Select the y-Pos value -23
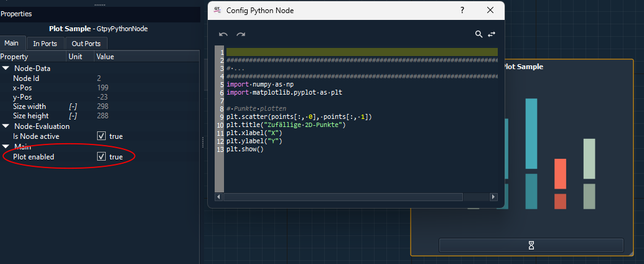The image size is (644, 264). coord(103,97)
